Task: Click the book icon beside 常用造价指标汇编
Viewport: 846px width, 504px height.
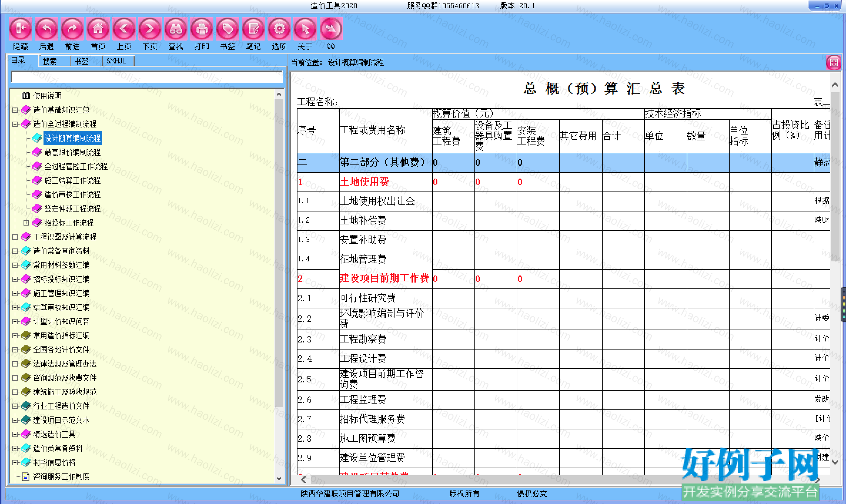Action: point(26,335)
